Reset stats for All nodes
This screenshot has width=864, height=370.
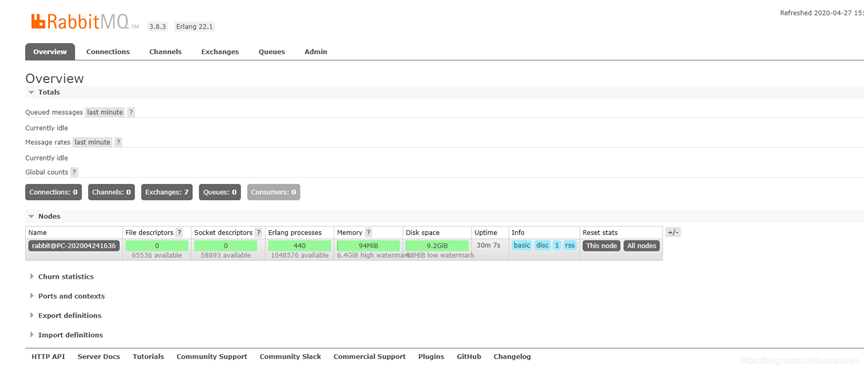click(642, 246)
